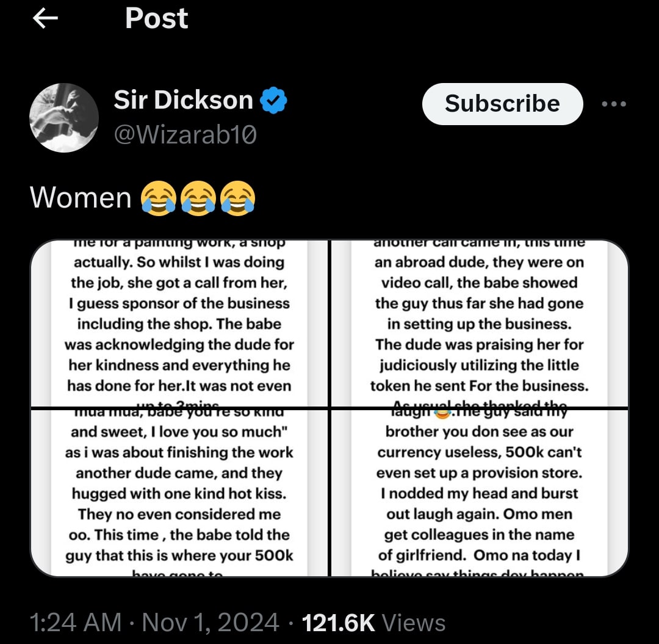Open the Sir Dickson display name
The height and width of the screenshot is (644, 659).
point(183,100)
